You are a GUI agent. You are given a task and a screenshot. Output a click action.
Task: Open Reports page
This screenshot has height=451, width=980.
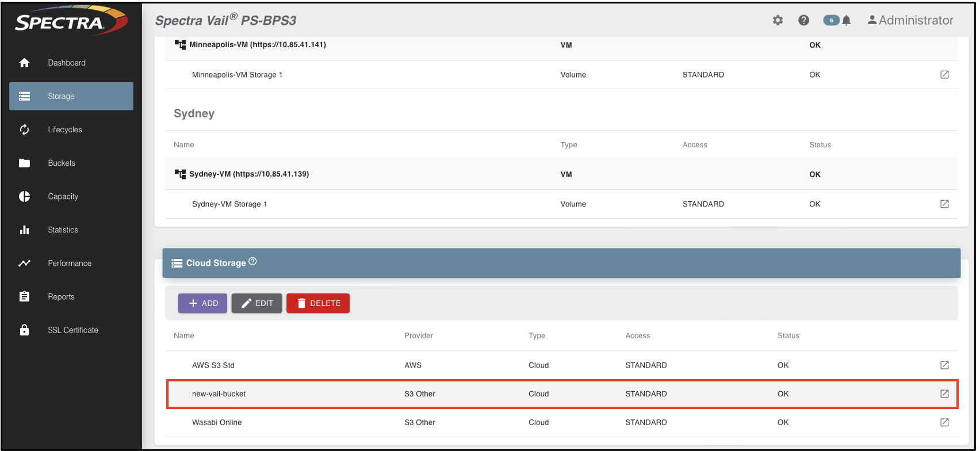(x=71, y=296)
